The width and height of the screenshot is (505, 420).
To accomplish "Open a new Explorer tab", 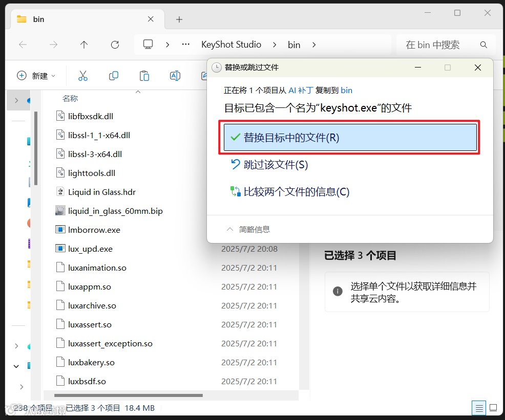I will click(x=179, y=19).
